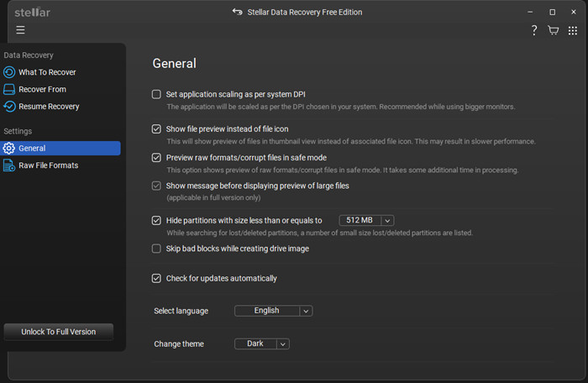Click the General gear icon
Image resolution: width=588 pixels, height=383 pixels.
pos(9,148)
